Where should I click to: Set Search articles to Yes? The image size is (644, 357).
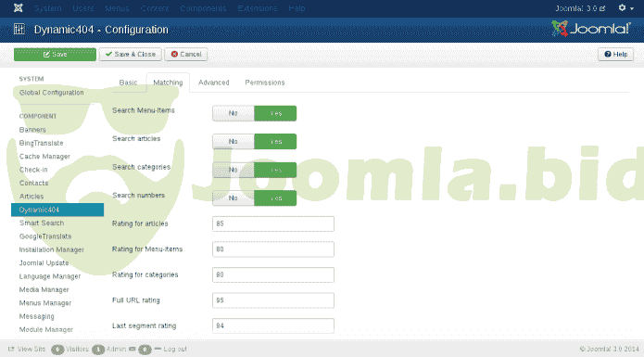coord(275,142)
